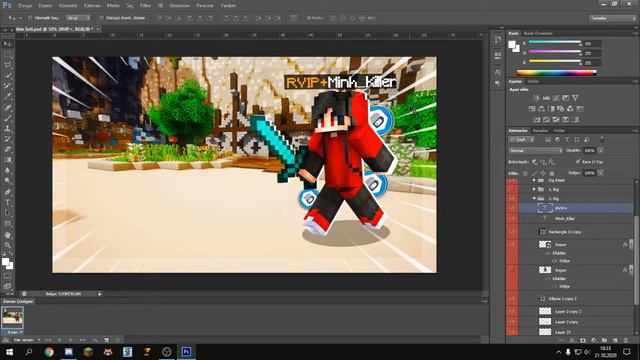Screen dimensions: 640x360
Task: Hide the Layer 2 copy 2 layer
Action: click(x=512, y=311)
